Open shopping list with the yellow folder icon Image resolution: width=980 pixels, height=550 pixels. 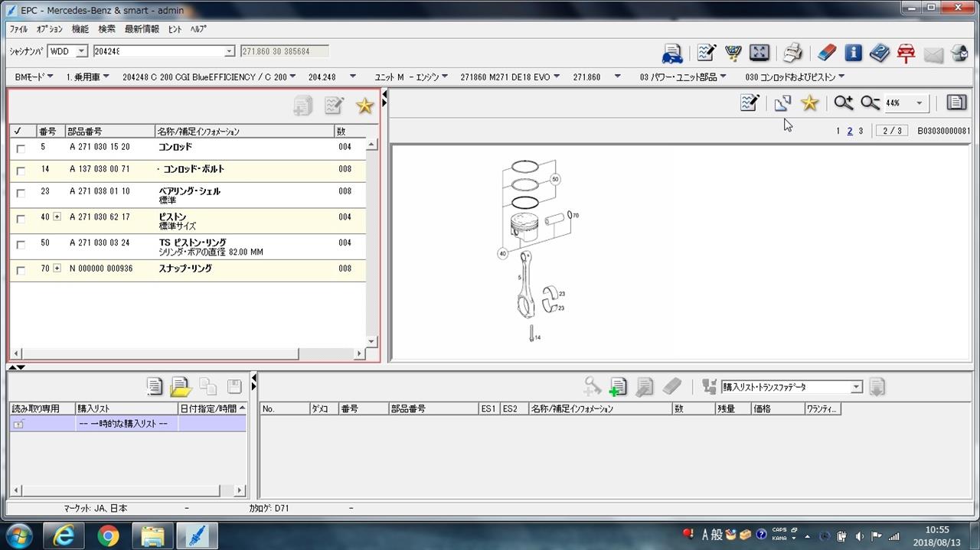(181, 386)
